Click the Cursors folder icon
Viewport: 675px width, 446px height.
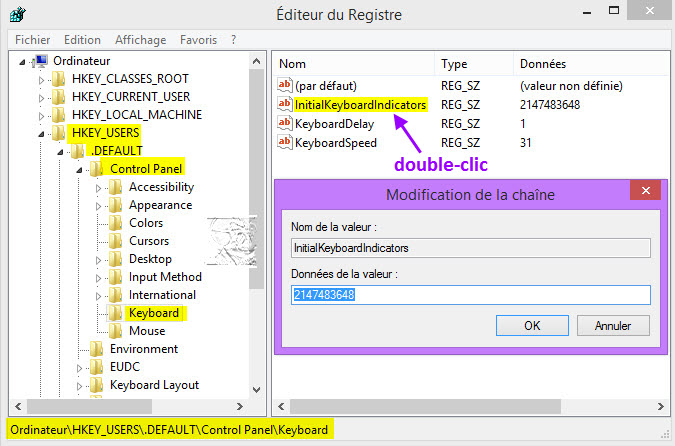tap(115, 241)
